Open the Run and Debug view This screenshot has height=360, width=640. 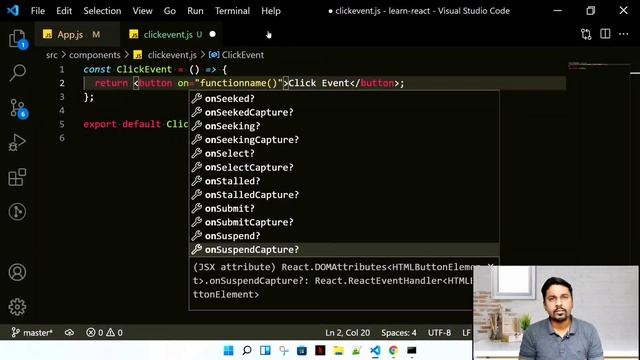(17, 142)
